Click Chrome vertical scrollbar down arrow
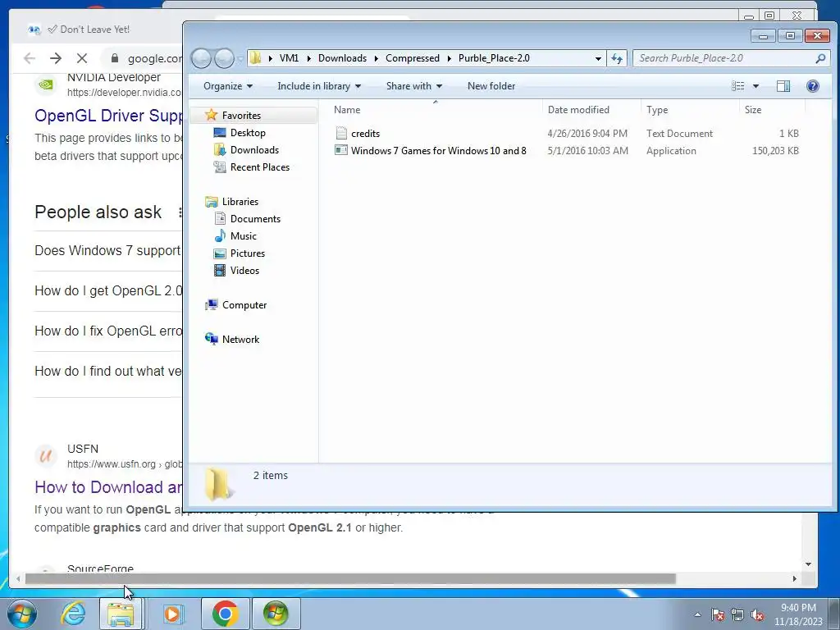840x630 pixels. click(x=808, y=564)
